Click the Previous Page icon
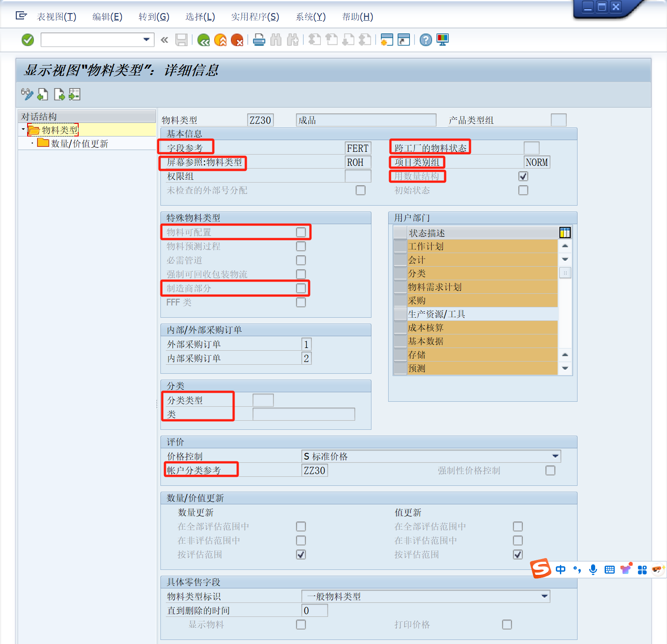 tap(331, 40)
